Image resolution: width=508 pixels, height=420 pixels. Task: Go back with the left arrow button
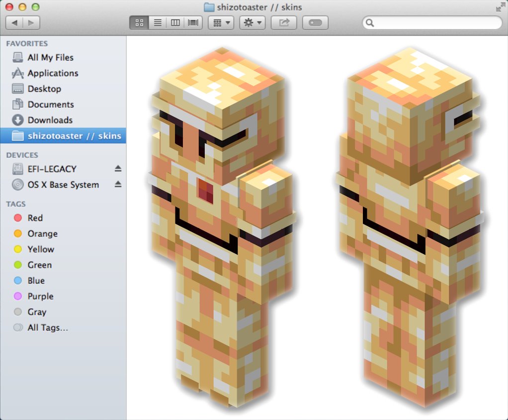14,23
